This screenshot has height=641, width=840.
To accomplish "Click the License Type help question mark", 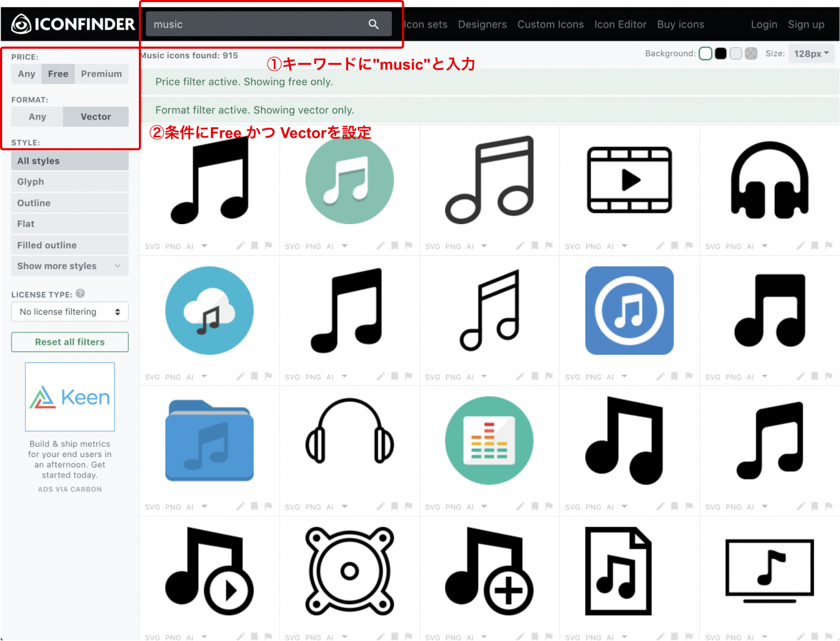I will [x=80, y=294].
